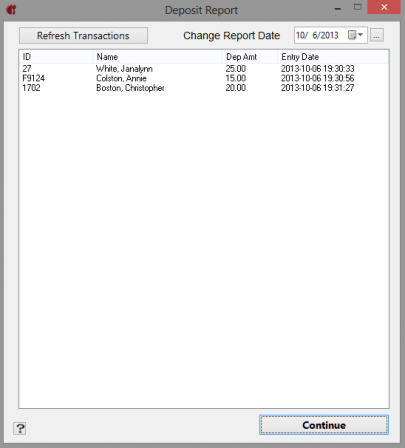This screenshot has width=405, height=448.
Task: Sort by the Entry Date column header
Action: [333, 57]
